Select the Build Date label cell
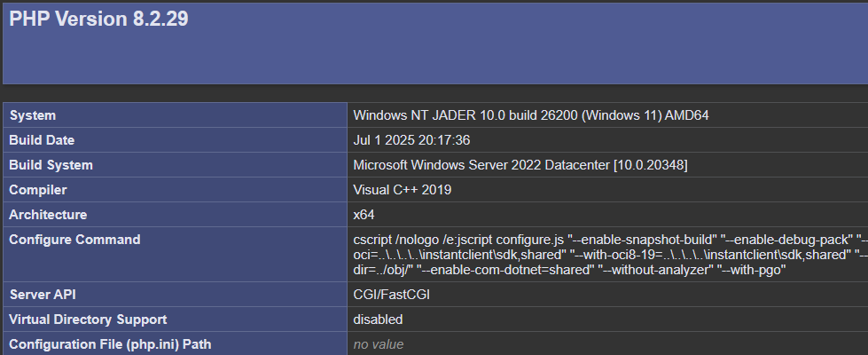Viewport: 868px width, 355px height. 42,140
